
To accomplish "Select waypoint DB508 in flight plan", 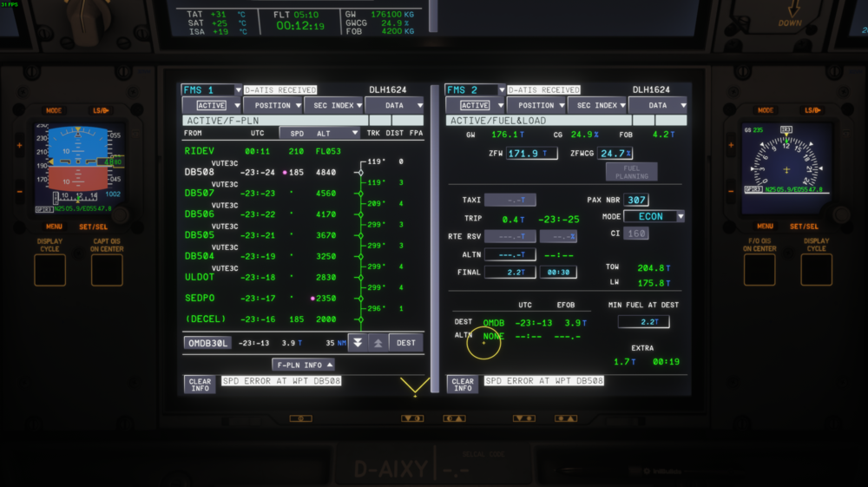I will pyautogui.click(x=200, y=172).
